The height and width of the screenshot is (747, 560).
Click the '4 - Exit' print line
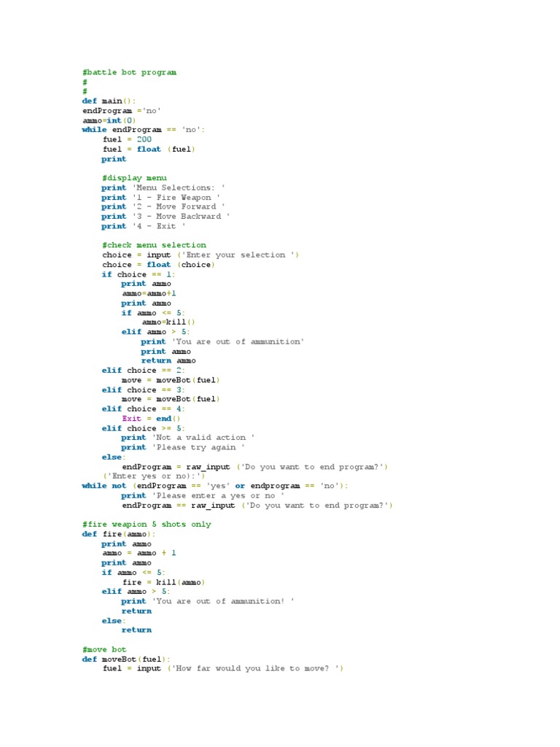coord(144,226)
